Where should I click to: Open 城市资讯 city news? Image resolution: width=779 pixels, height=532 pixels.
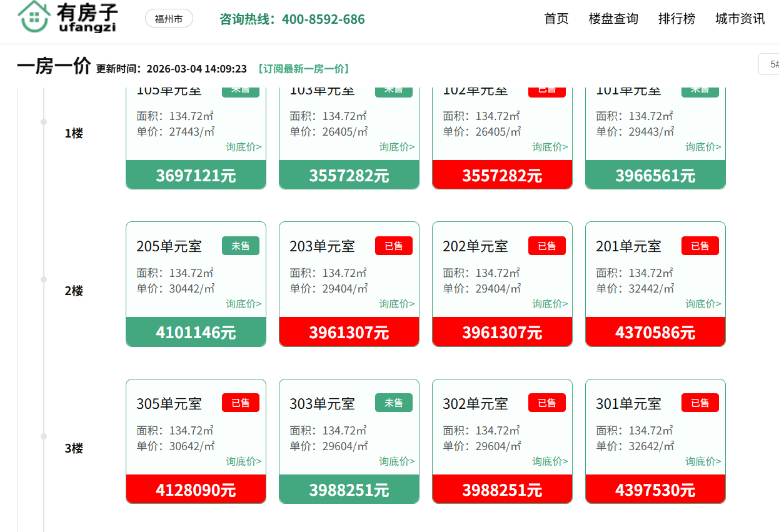click(740, 19)
